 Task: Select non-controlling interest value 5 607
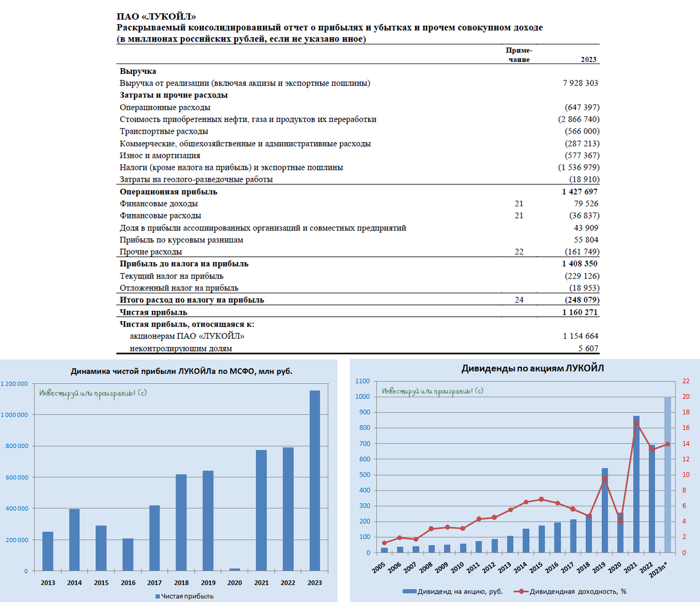[588, 348]
